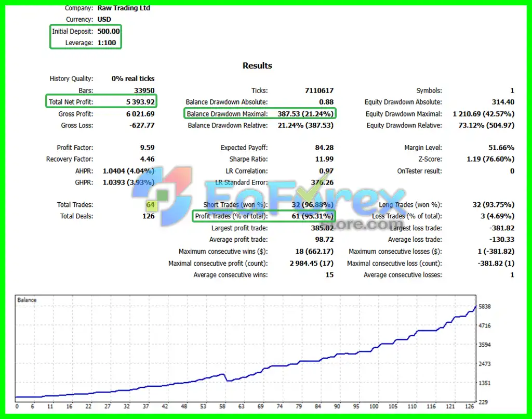Select the Total Deals value 126

149,216
